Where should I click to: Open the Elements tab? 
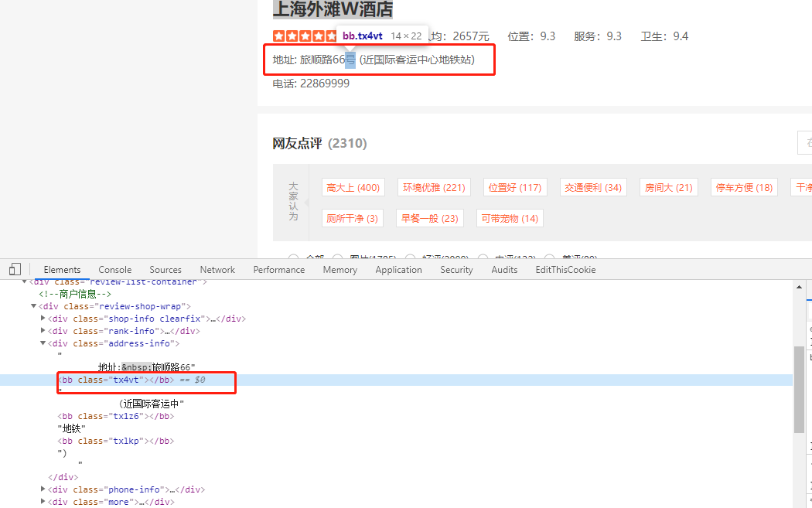pos(62,270)
